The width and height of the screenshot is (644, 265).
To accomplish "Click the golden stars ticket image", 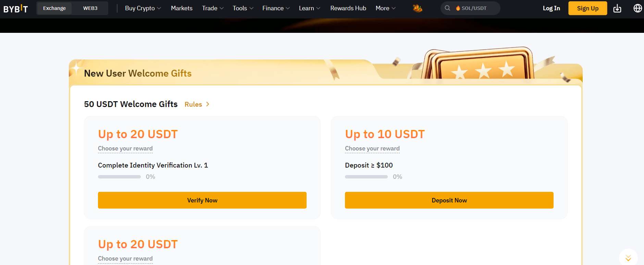I will click(479, 63).
